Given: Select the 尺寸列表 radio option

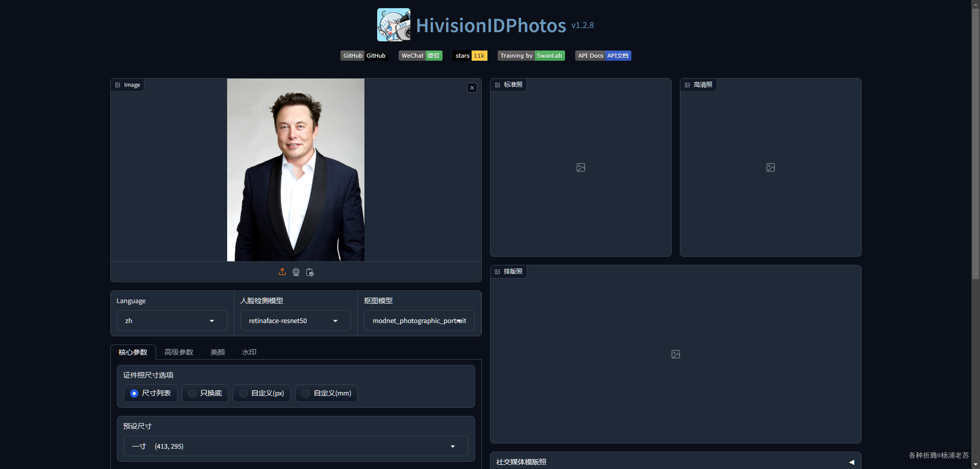Looking at the screenshot, I should [151, 393].
